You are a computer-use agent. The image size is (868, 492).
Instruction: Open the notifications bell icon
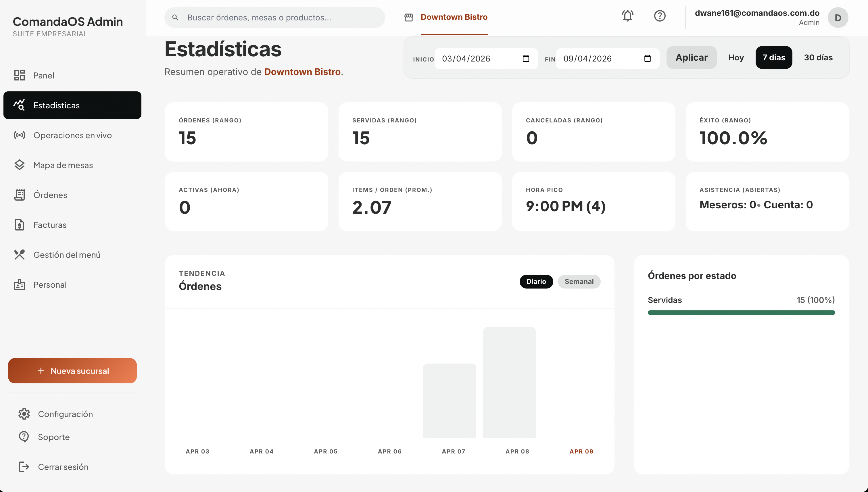627,16
